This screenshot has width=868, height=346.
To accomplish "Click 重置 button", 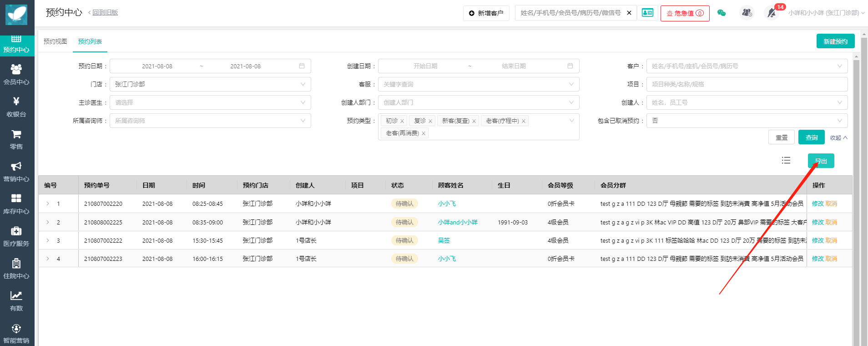I will (x=782, y=137).
